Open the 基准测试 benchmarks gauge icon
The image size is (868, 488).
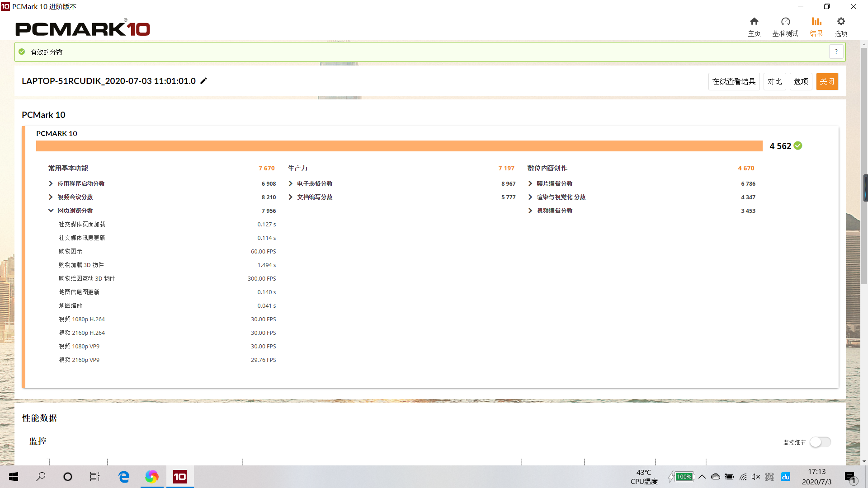point(785,27)
